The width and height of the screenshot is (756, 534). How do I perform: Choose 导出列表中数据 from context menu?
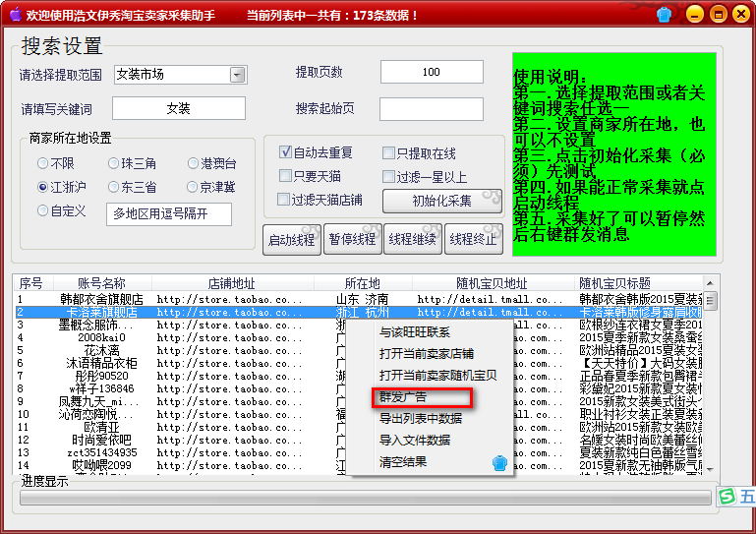click(421, 418)
